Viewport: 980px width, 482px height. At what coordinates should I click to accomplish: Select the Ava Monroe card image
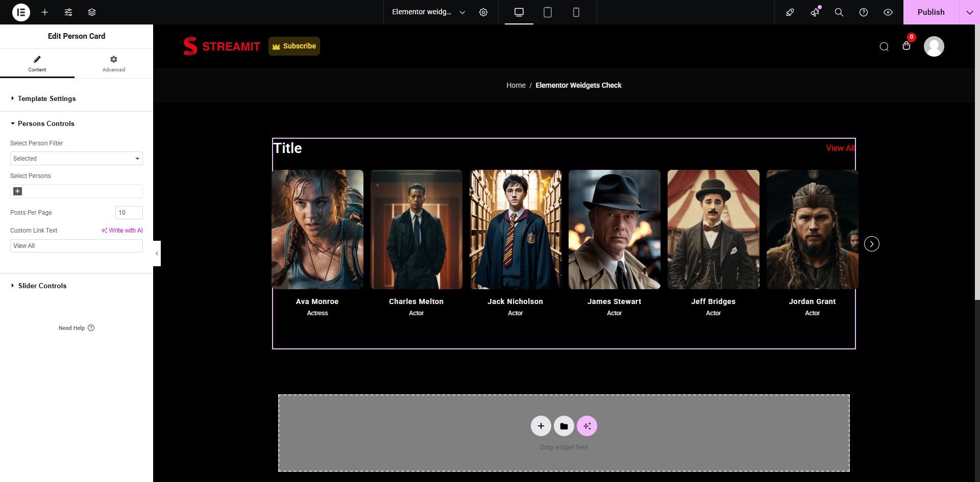tap(317, 230)
